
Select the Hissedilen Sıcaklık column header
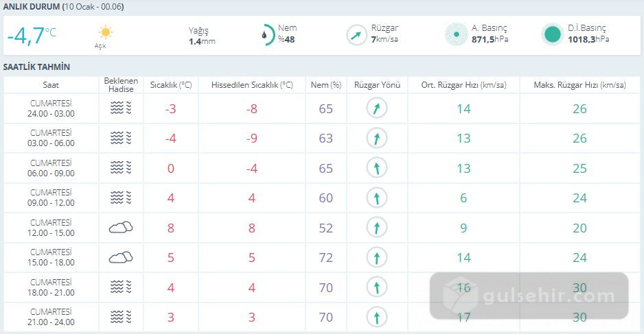(x=252, y=85)
